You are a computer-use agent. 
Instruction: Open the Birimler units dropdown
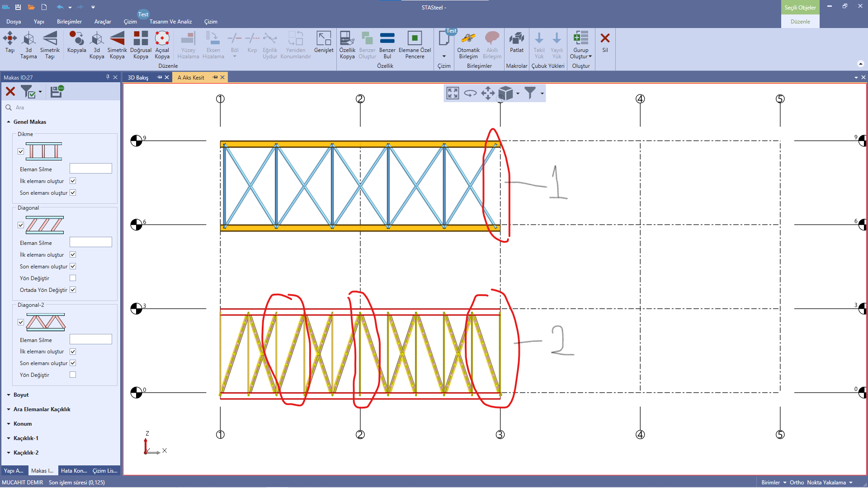coord(774,483)
